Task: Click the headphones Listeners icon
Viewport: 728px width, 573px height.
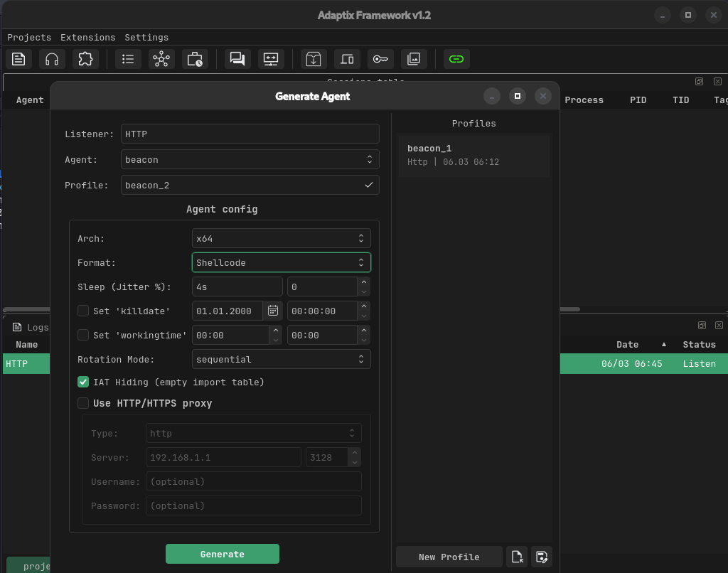Action: point(51,59)
